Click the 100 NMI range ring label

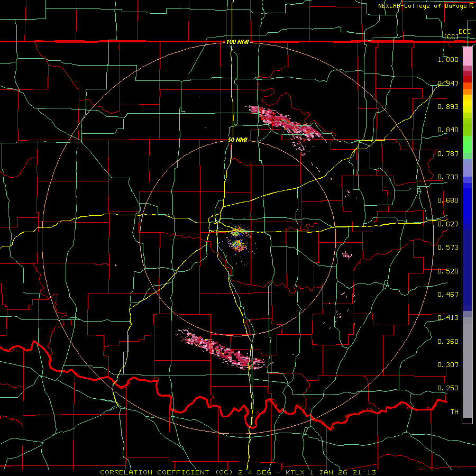pos(237,42)
